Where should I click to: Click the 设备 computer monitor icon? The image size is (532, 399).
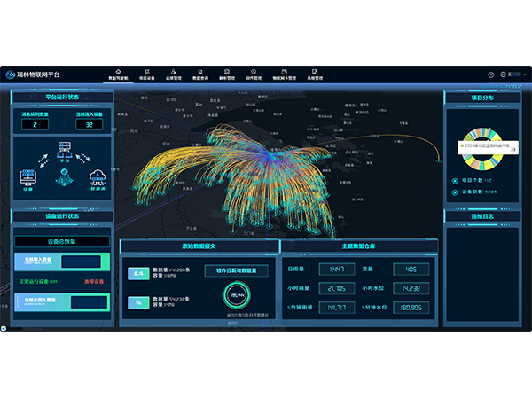point(27,176)
